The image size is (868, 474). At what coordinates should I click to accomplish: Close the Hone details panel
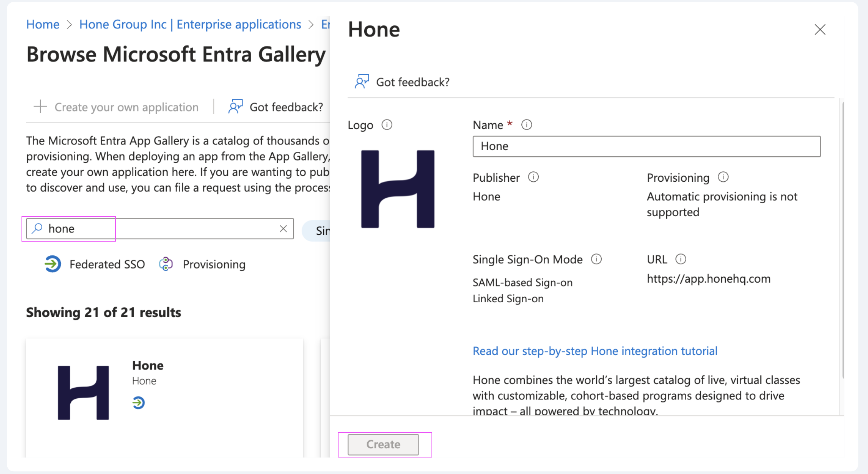820,30
